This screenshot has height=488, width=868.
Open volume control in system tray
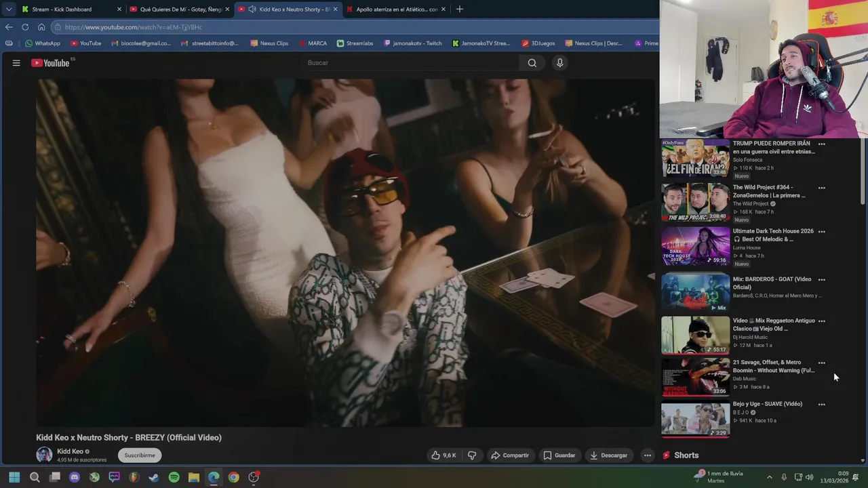(810, 477)
